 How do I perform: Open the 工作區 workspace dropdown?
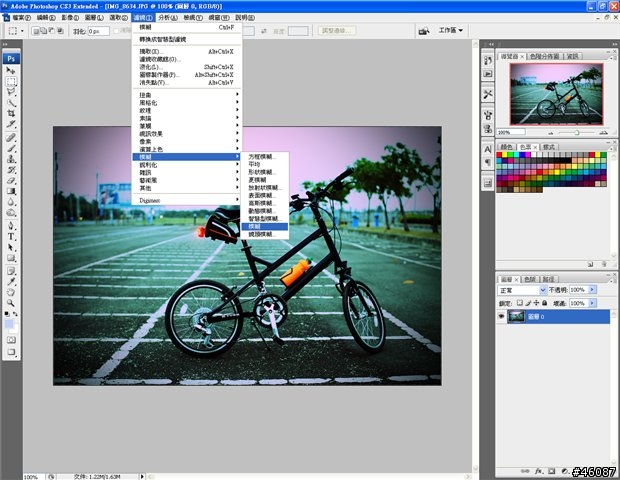coord(450,30)
